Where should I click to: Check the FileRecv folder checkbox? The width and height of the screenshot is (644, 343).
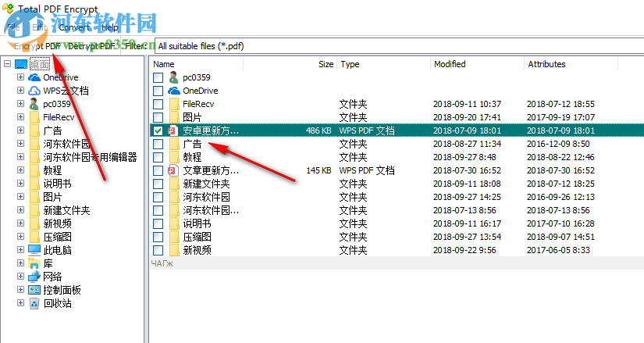point(158,104)
